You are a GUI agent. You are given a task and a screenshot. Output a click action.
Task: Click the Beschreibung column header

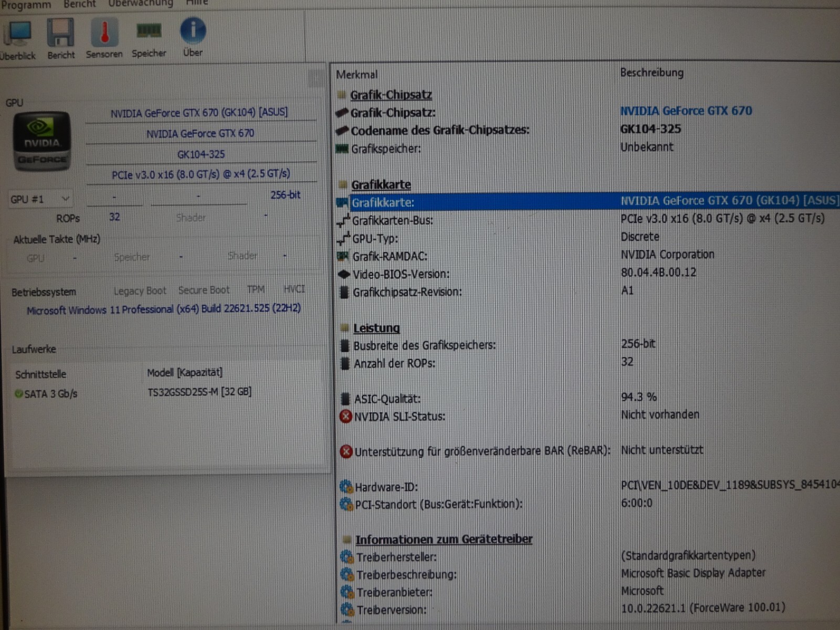pyautogui.click(x=652, y=72)
